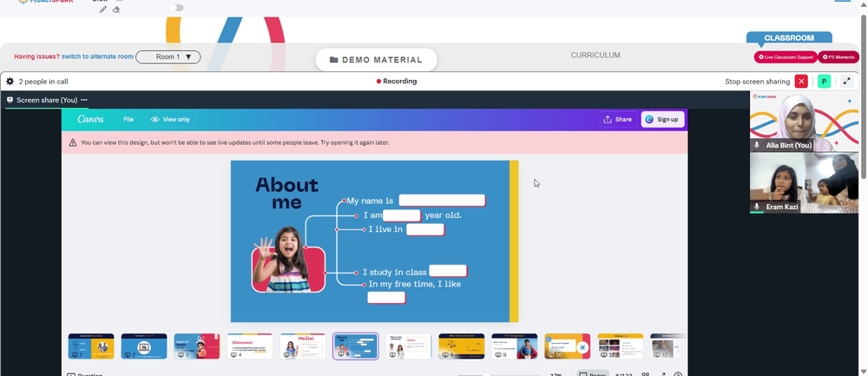Open slide thumbnail 7
Viewport: 868px width, 376px height.
[409, 346]
